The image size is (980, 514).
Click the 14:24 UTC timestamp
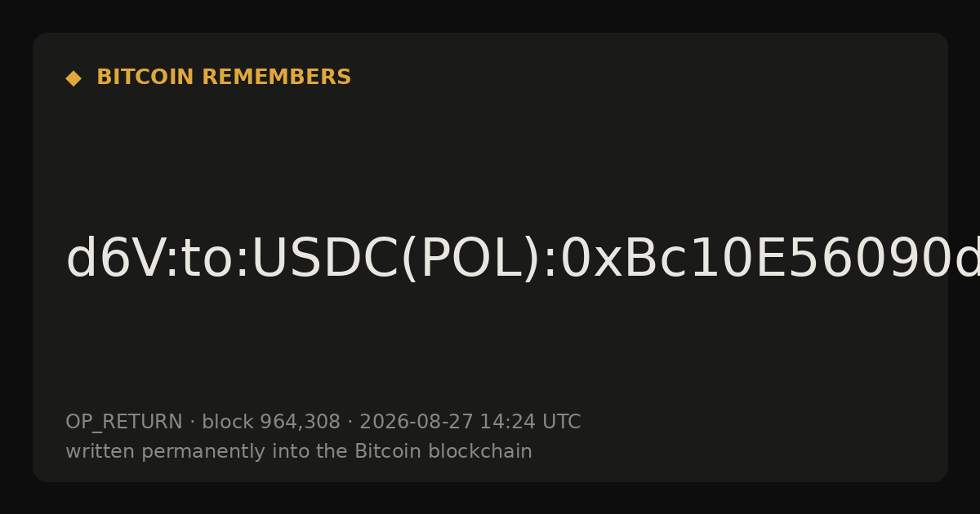click(530, 423)
